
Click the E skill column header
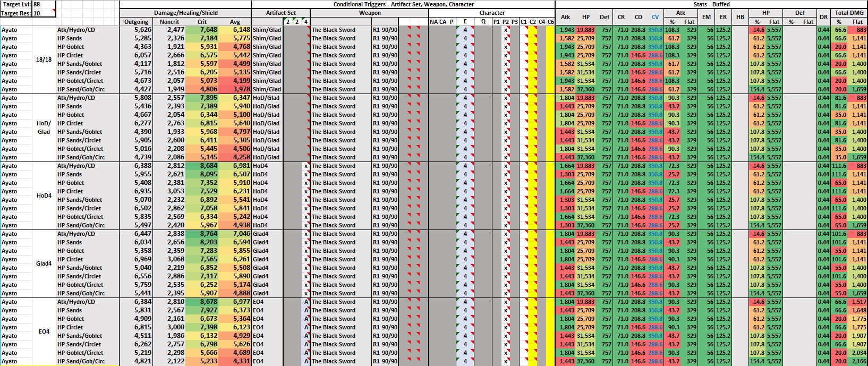coord(465,22)
